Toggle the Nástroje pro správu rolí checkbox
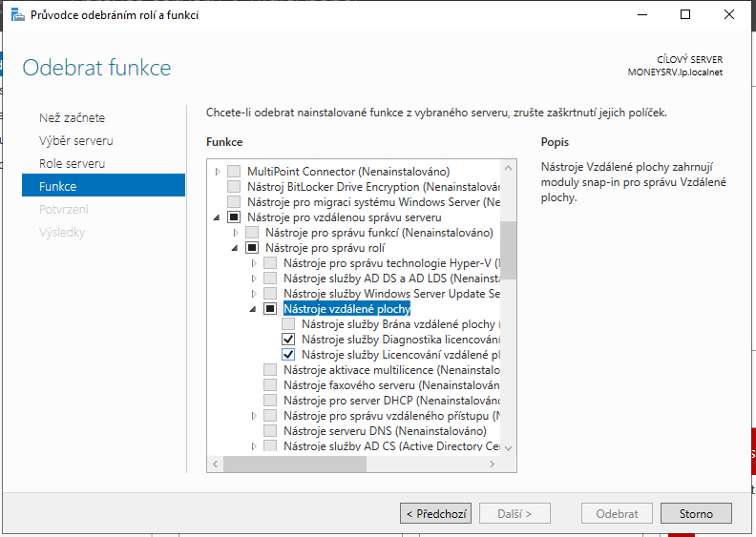 (x=252, y=248)
